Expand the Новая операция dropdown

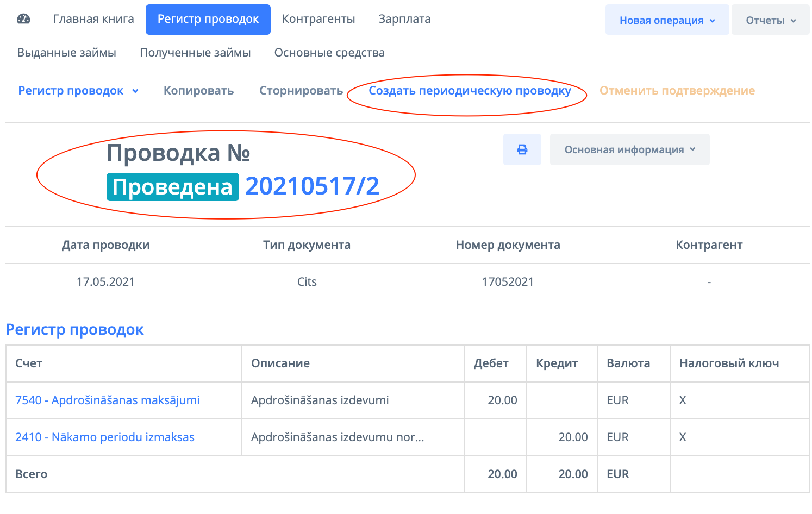[x=667, y=20]
